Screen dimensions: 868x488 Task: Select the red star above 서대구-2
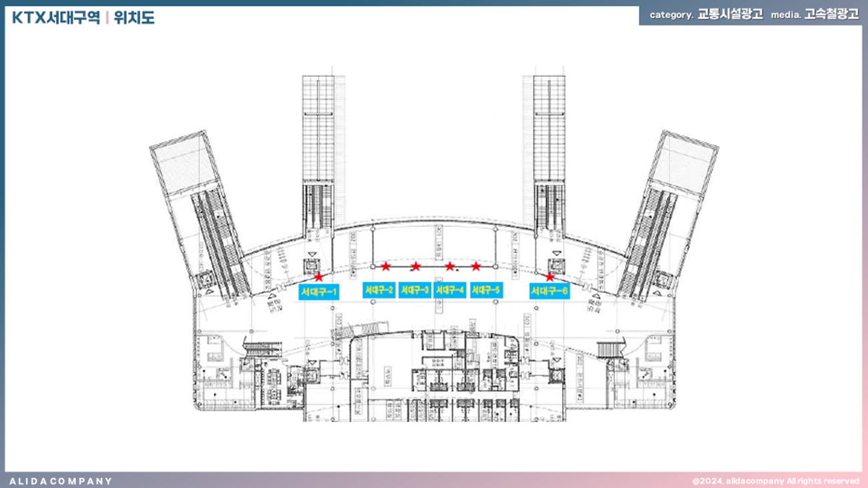(385, 266)
